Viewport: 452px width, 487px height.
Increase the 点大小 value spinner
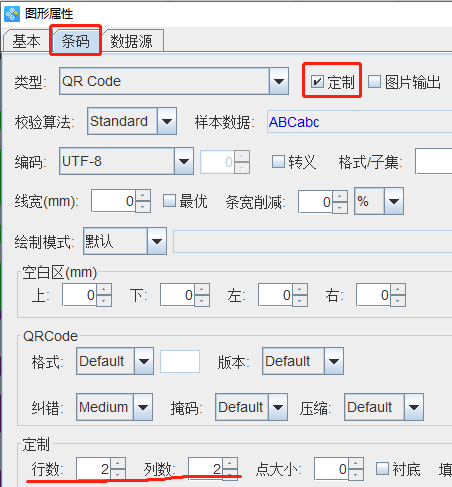(356, 464)
